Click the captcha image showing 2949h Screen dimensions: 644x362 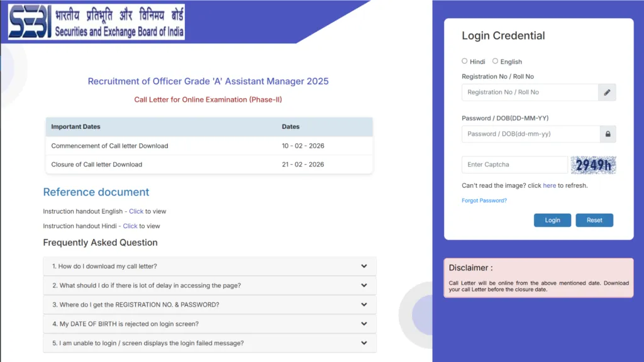(593, 165)
